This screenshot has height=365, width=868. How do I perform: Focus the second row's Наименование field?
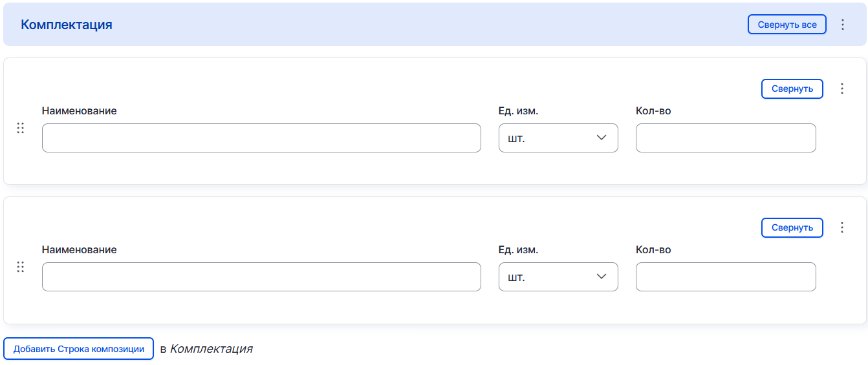(261, 277)
